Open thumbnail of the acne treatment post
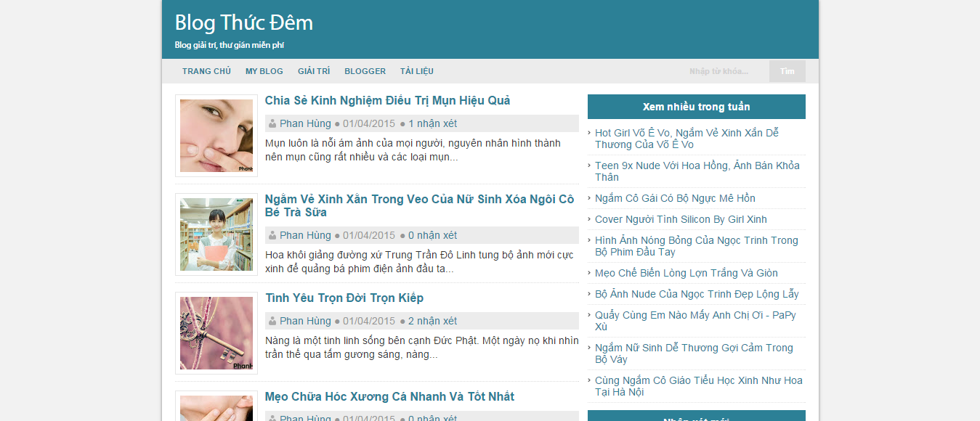The image size is (980, 421). click(216, 136)
